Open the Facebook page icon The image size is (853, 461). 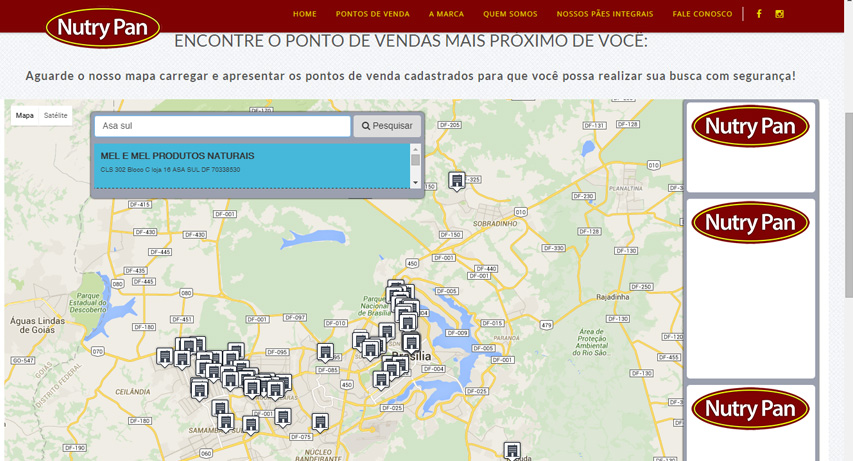(759, 14)
